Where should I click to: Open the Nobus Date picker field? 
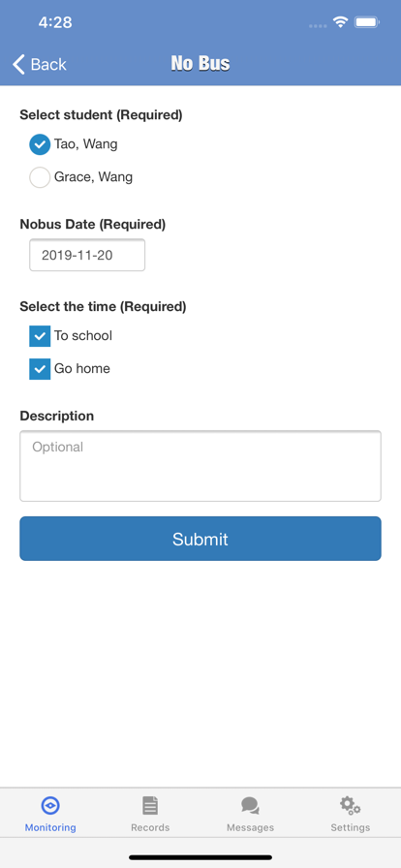[87, 255]
